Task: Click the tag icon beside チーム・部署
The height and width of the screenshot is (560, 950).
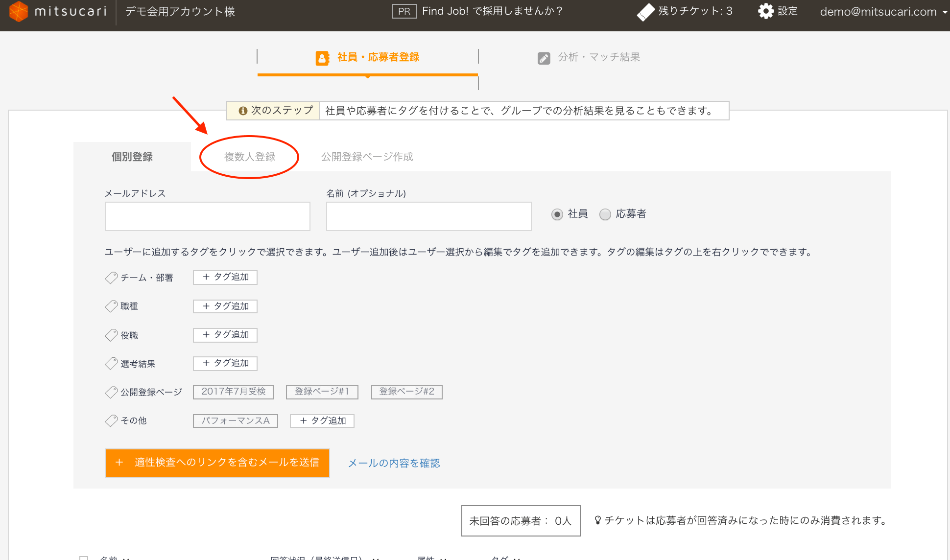Action: [x=111, y=277]
